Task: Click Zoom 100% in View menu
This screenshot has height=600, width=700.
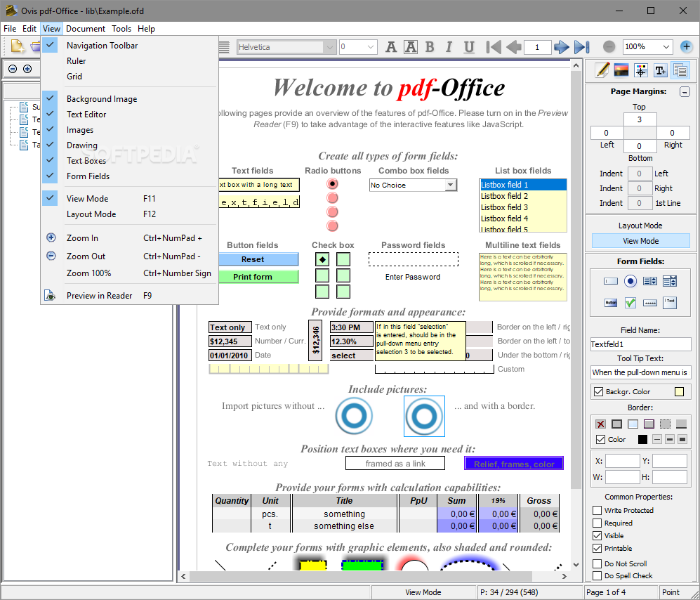Action: click(129, 273)
